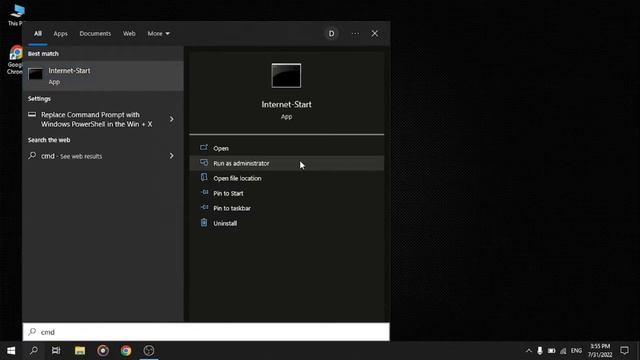Click the taskbar search magnifier icon
This screenshot has height=360, width=640.
tap(34, 351)
